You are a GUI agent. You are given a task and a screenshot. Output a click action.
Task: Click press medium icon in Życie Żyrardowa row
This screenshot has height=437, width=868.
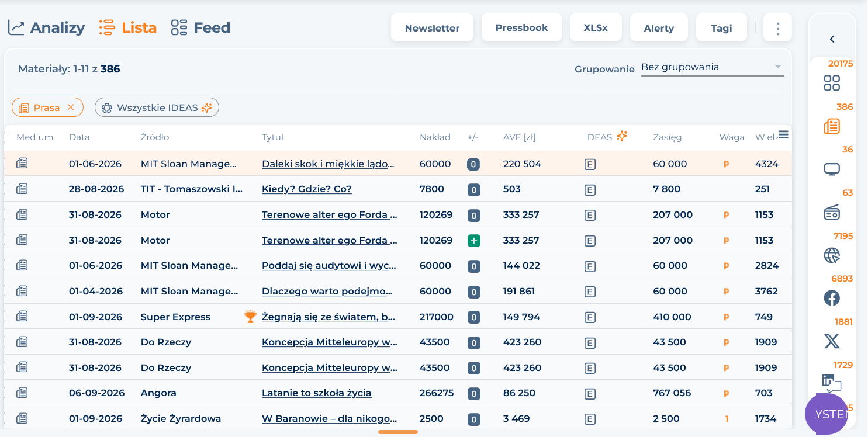point(22,418)
